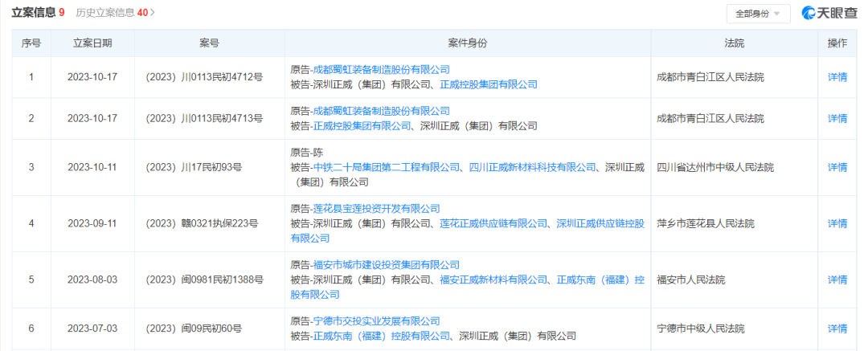Open 莲花县宝莲投资开发有限公司 link

376,209
